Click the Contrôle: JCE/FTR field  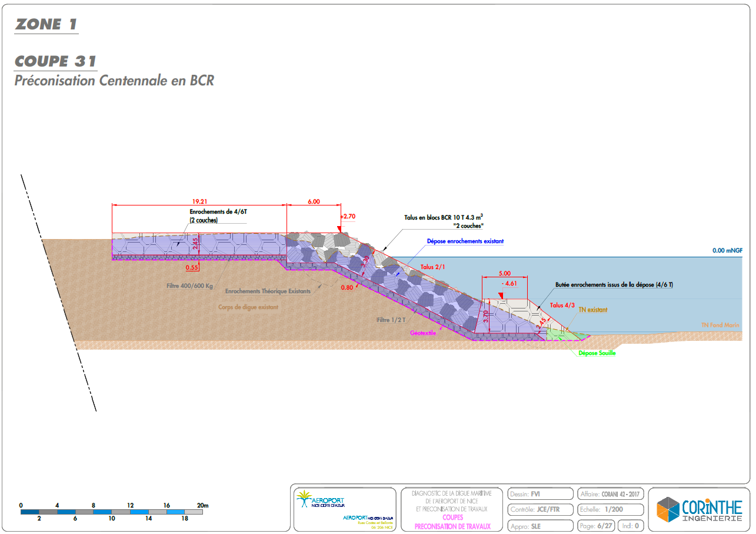tap(540, 509)
